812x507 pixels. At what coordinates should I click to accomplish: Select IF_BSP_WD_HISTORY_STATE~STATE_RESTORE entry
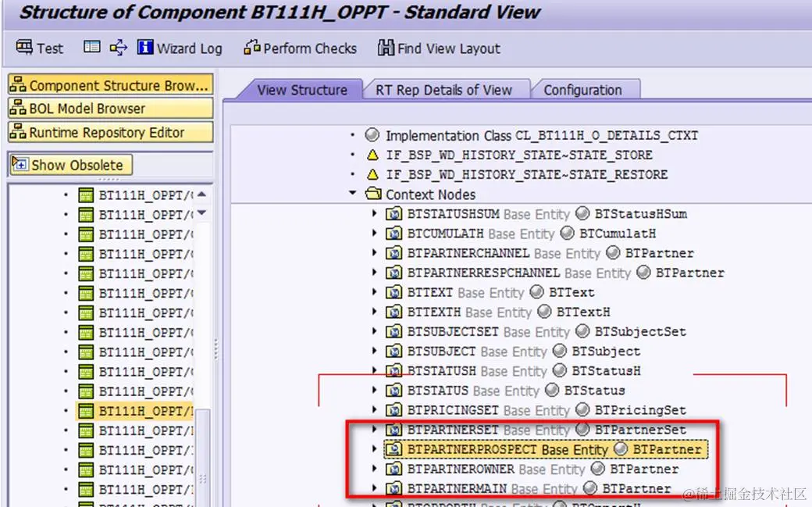pos(527,175)
